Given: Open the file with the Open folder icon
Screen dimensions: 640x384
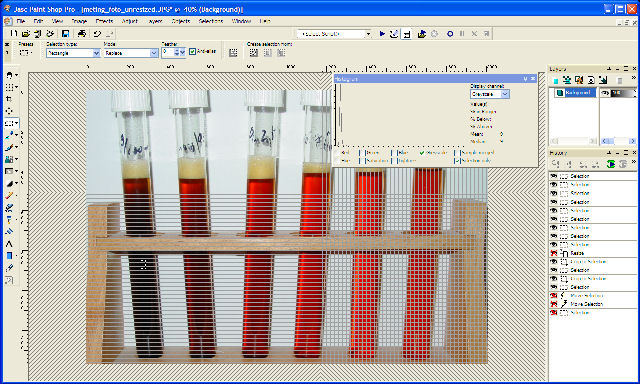Looking at the screenshot, I should pyautogui.click(x=26, y=34).
